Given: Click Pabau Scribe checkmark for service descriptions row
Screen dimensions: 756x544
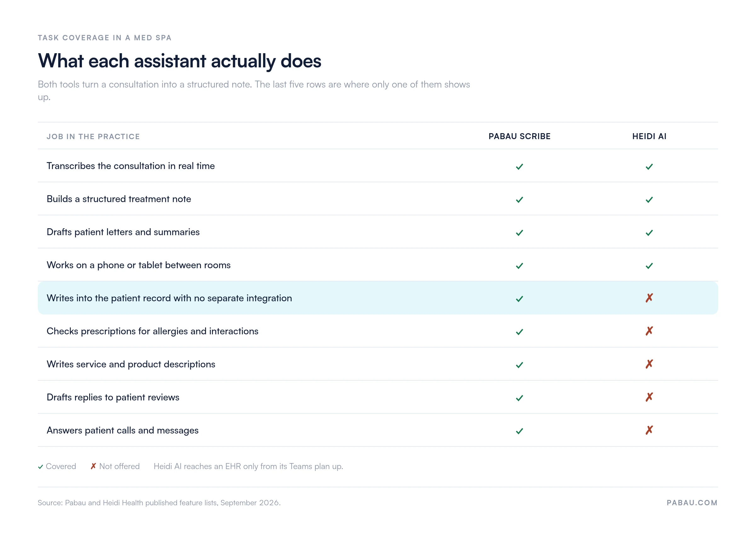Looking at the screenshot, I should click(x=519, y=365).
